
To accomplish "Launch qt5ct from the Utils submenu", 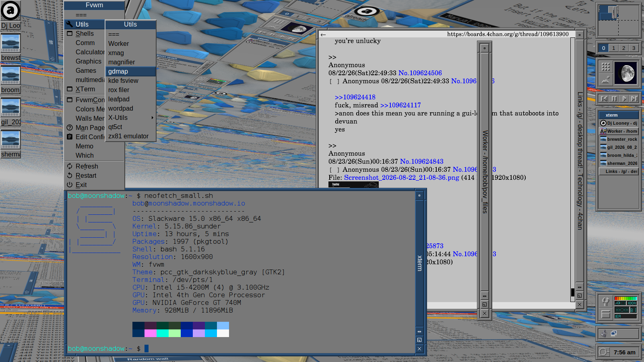I will 130,127.
